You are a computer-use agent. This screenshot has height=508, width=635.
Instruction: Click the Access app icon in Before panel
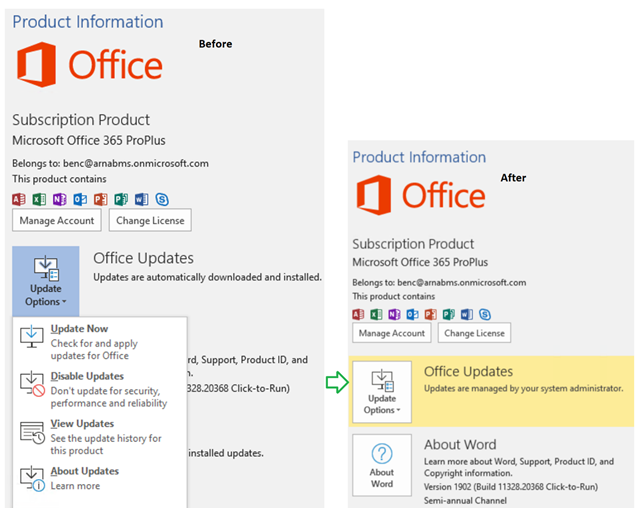pyautogui.click(x=19, y=199)
